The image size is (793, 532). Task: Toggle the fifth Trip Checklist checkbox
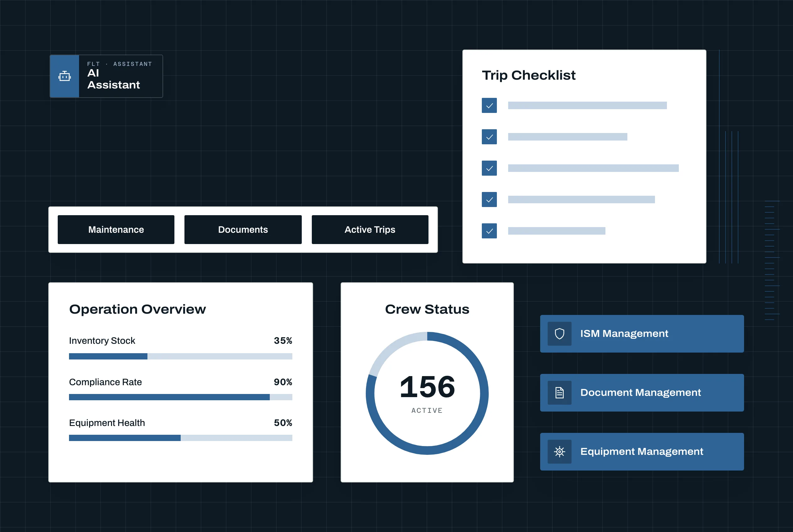(489, 231)
